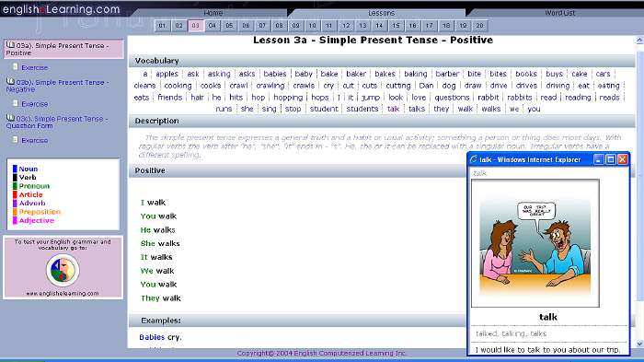Go to lesson number 05

229,26
